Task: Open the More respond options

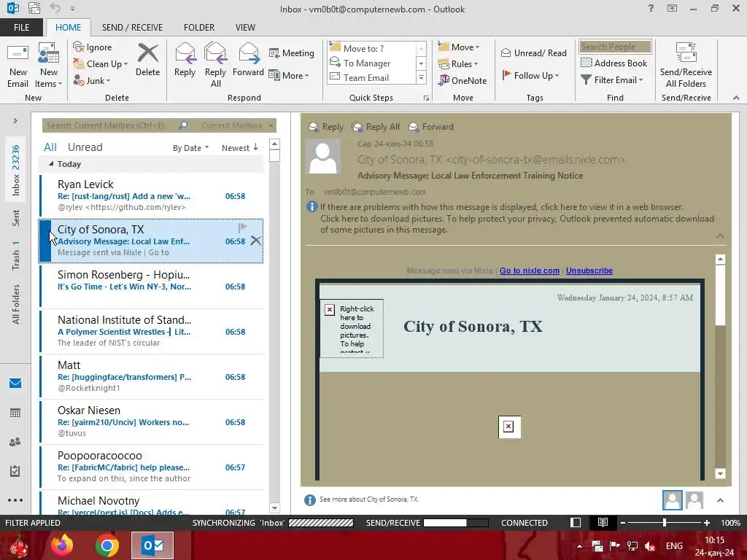Action: pos(289,75)
